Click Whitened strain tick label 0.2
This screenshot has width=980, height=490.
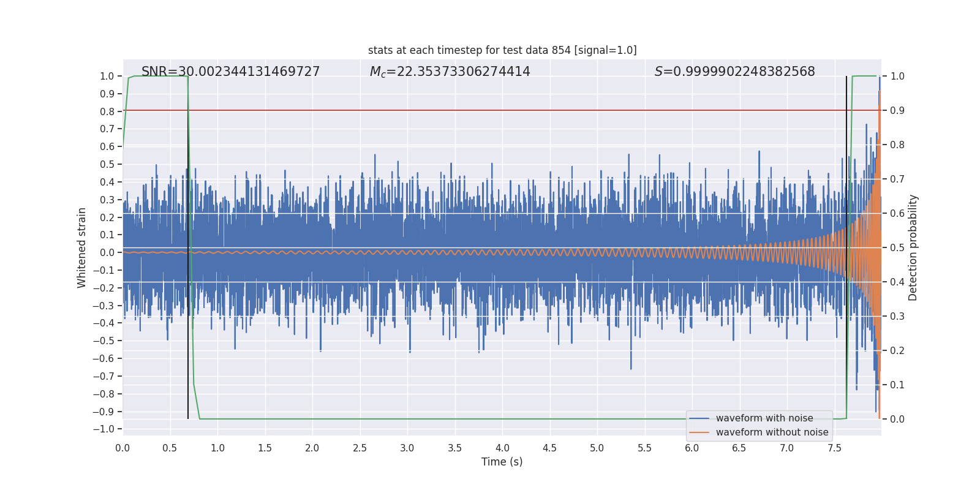107,217
